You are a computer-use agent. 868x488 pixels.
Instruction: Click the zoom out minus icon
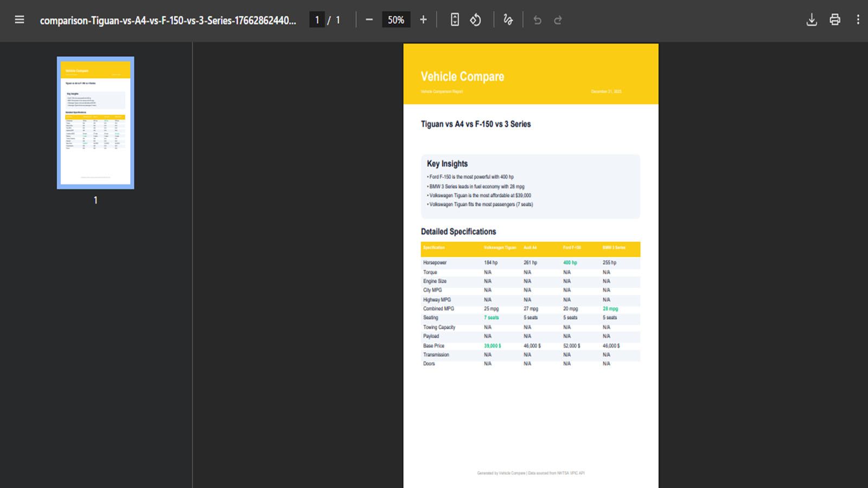coord(369,20)
